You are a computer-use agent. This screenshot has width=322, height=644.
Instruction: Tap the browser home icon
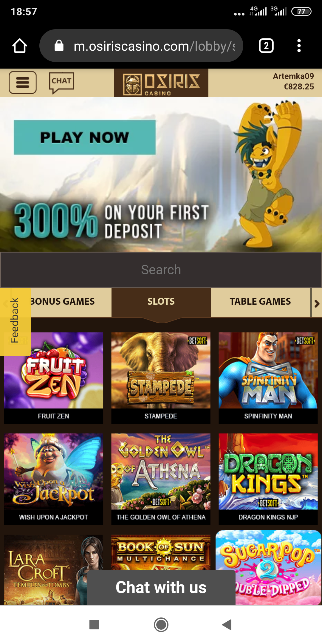point(20,46)
